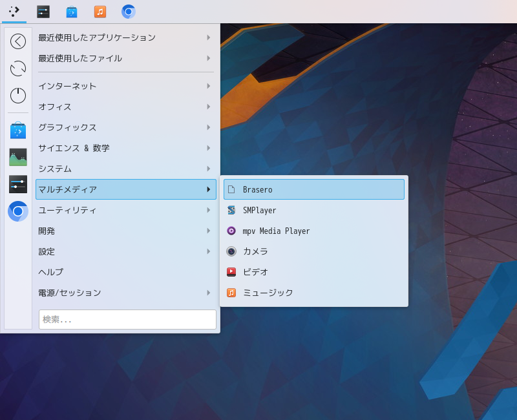Click the red ビデオ play icon
This screenshot has height=420, width=517.
coord(231,272)
